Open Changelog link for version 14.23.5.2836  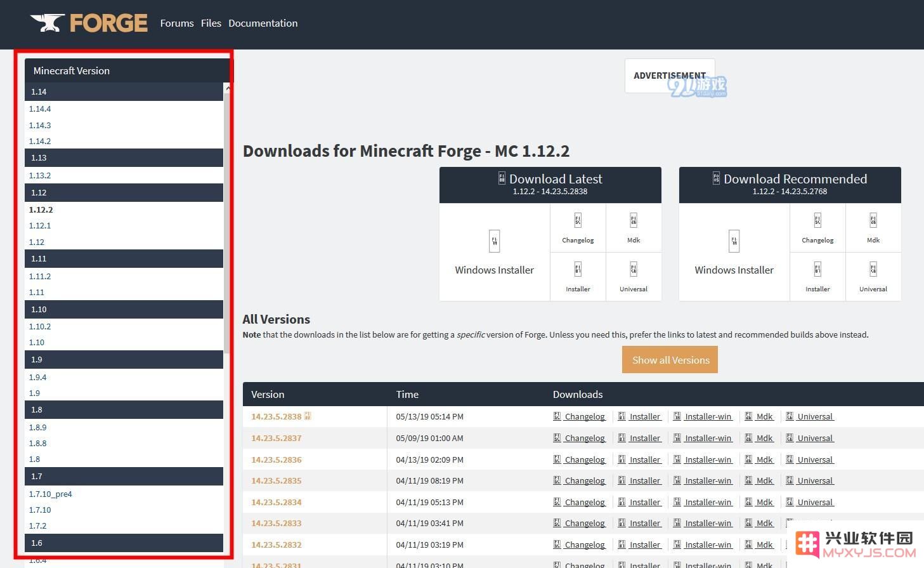pos(585,459)
